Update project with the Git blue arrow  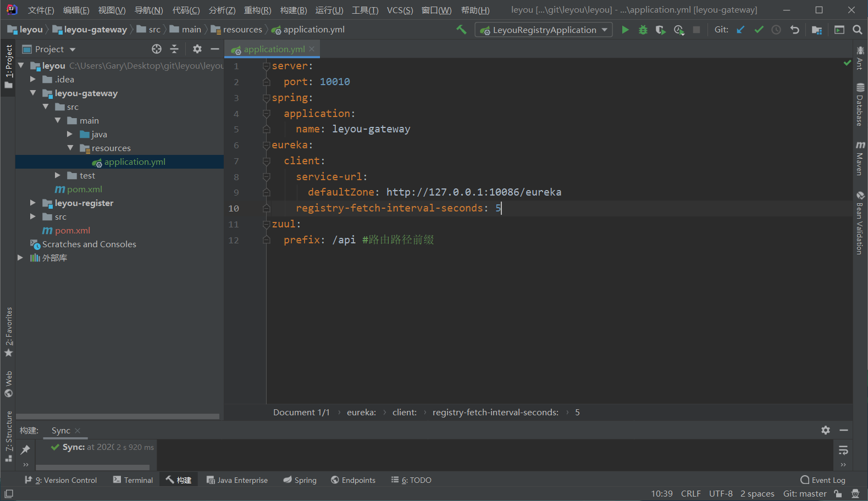[x=741, y=30]
